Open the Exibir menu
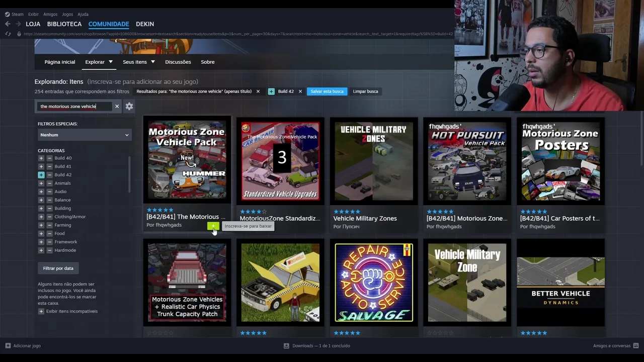The image size is (644, 362). (33, 14)
